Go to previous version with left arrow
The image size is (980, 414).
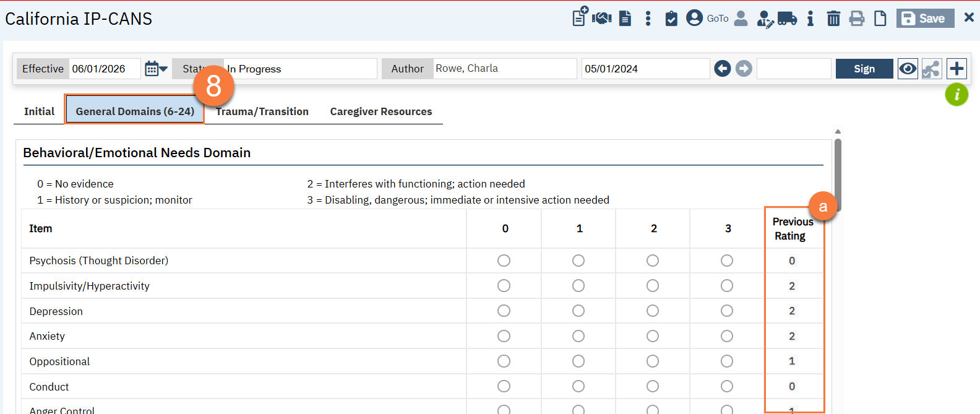click(x=722, y=69)
